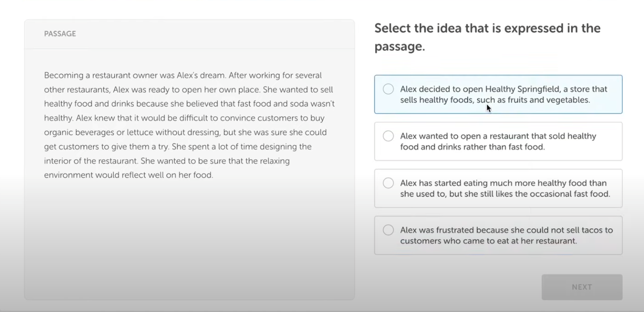Click the PASSAGE header label
This screenshot has height=312, width=644.
(x=60, y=34)
